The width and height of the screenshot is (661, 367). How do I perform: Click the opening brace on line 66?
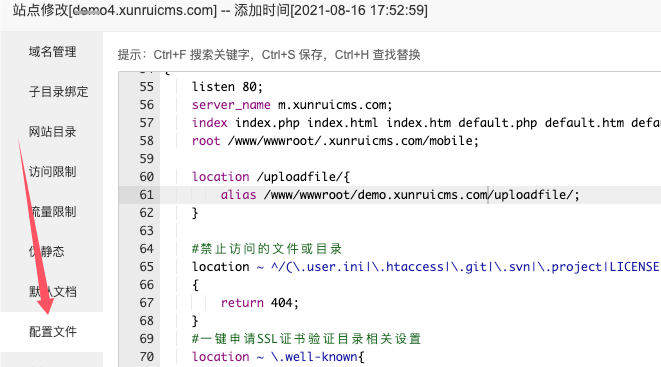click(x=195, y=285)
